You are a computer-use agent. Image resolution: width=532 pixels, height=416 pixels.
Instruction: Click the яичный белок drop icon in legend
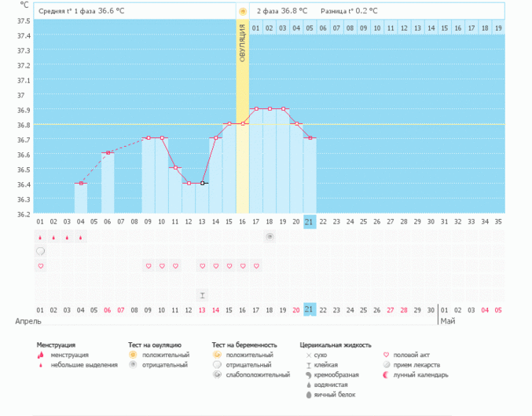[x=307, y=395]
